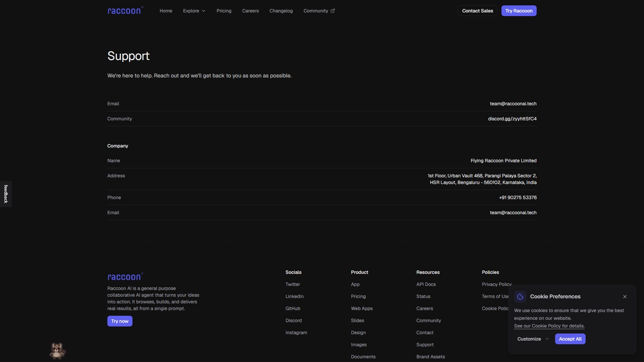The height and width of the screenshot is (362, 644).
Task: Open See our Cookie Policy link
Action: tap(549, 326)
